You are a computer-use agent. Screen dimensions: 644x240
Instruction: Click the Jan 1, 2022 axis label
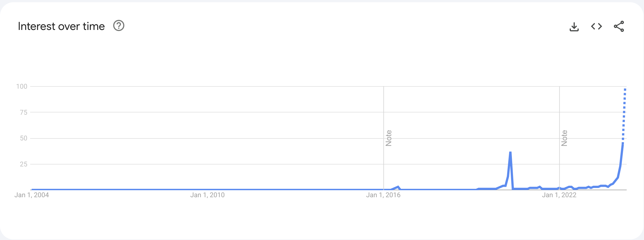point(559,195)
